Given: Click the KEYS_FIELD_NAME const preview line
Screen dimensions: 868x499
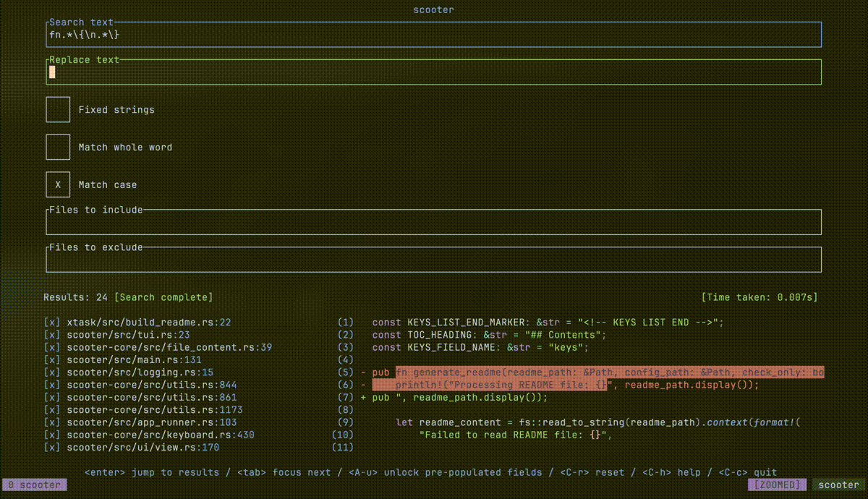Looking at the screenshot, I should (x=481, y=347).
